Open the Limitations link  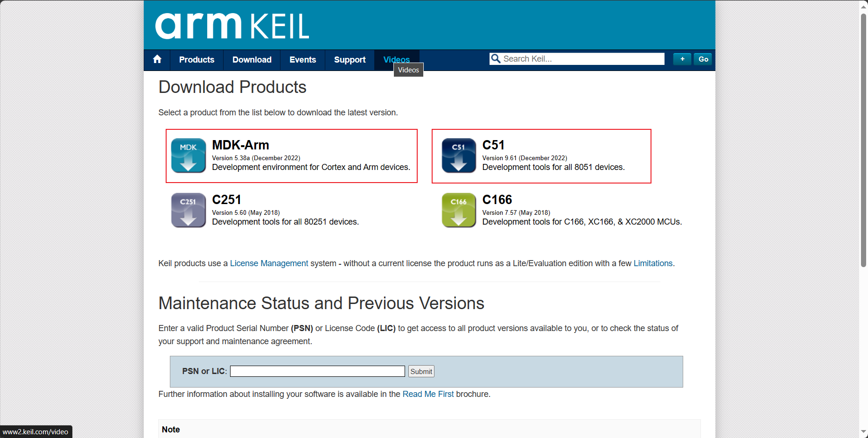pyautogui.click(x=653, y=263)
